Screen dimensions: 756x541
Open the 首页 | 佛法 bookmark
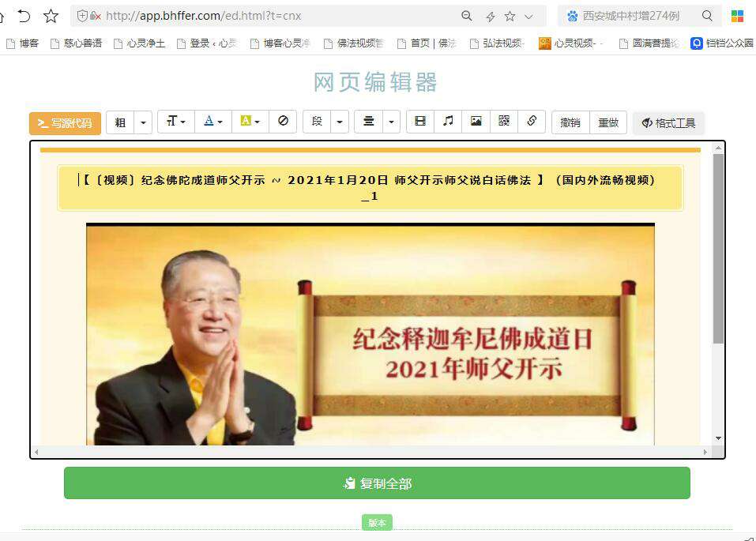(x=427, y=43)
